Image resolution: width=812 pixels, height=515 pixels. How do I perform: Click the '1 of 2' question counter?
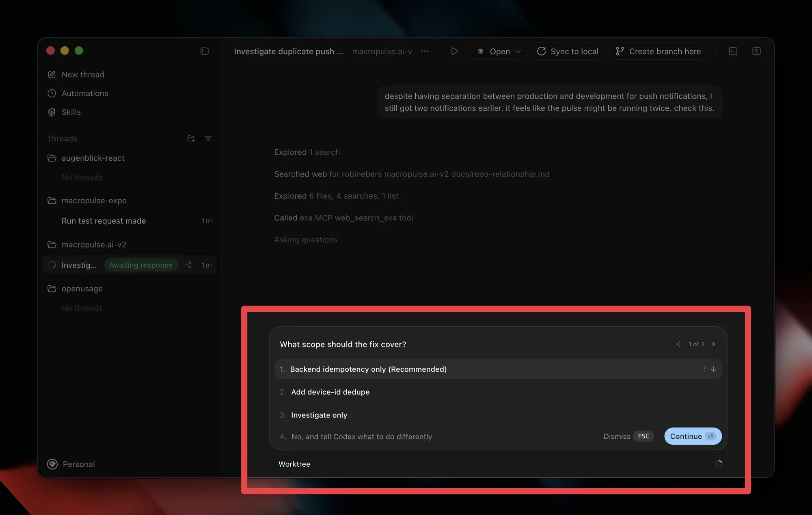pos(696,344)
